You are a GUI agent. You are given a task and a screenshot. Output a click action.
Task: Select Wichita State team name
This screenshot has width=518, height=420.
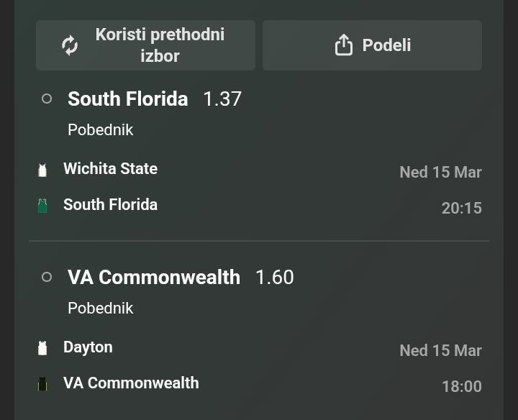110,169
